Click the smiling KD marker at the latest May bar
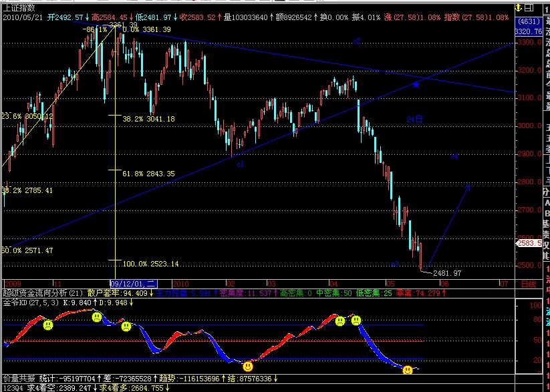The height and width of the screenshot is (392, 550). click(x=407, y=370)
